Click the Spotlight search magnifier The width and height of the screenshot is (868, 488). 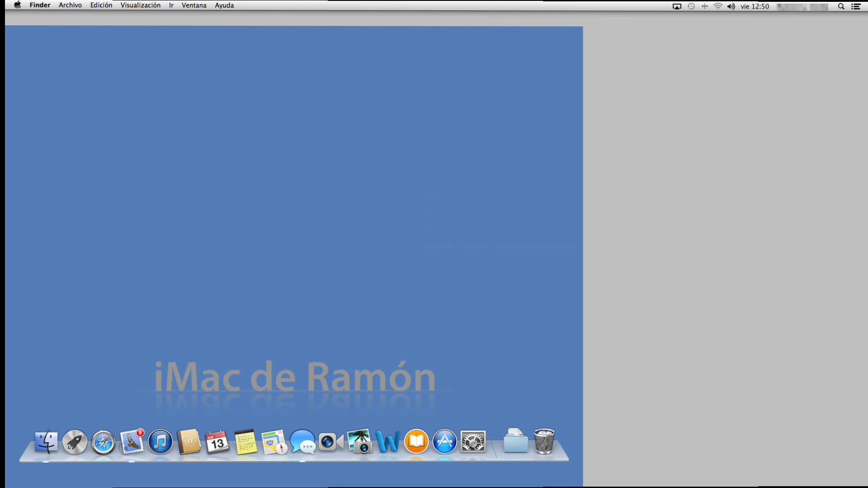tap(841, 6)
